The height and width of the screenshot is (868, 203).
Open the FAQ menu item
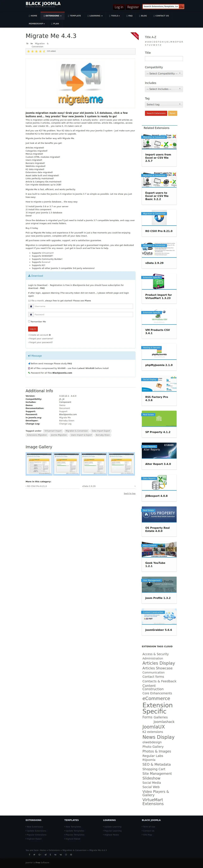[129, 16]
